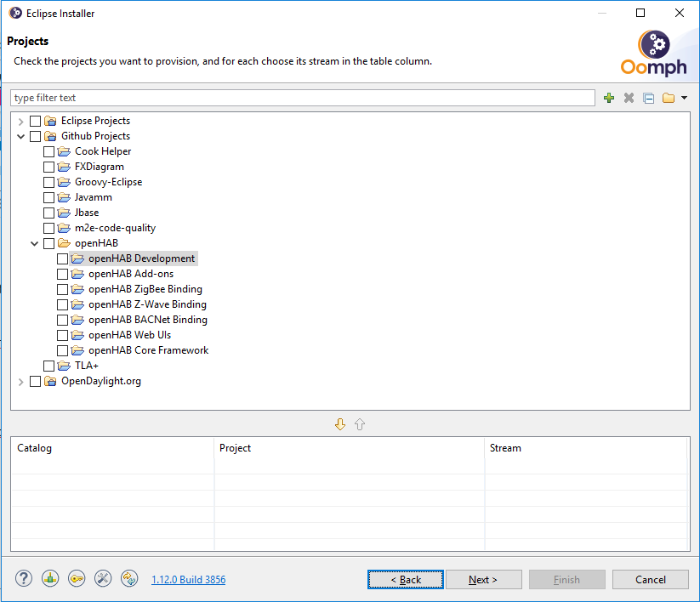Maximize the Eclipse Installer window

point(640,13)
